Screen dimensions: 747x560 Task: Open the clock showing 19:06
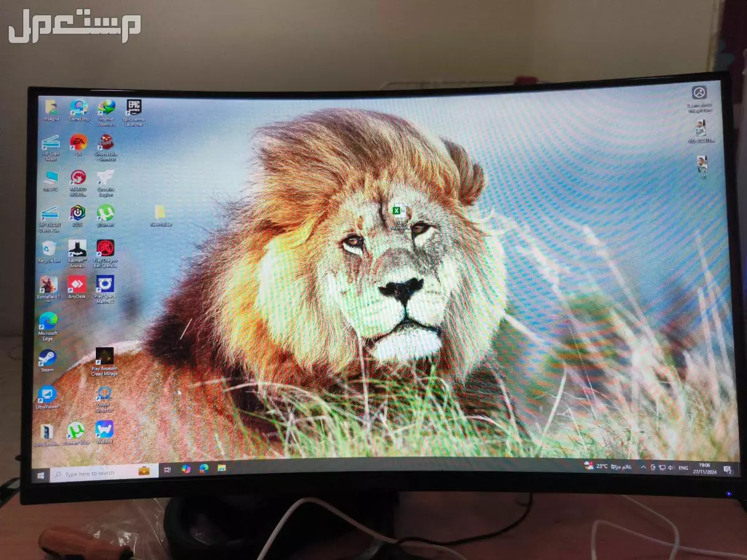click(704, 468)
